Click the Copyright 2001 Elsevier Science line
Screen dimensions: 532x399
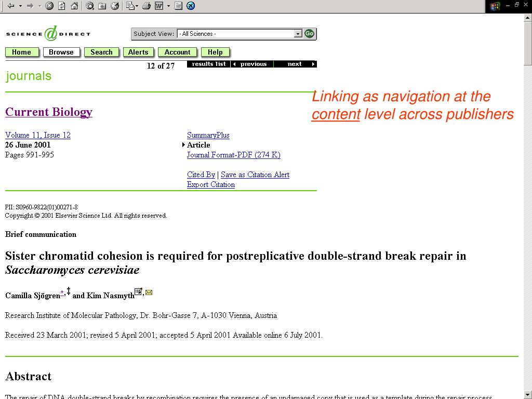[x=86, y=216]
